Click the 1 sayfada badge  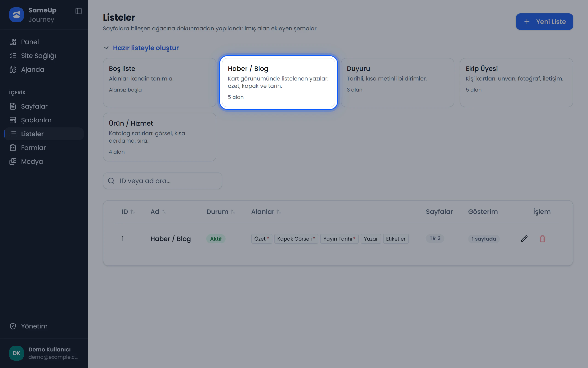click(x=484, y=239)
